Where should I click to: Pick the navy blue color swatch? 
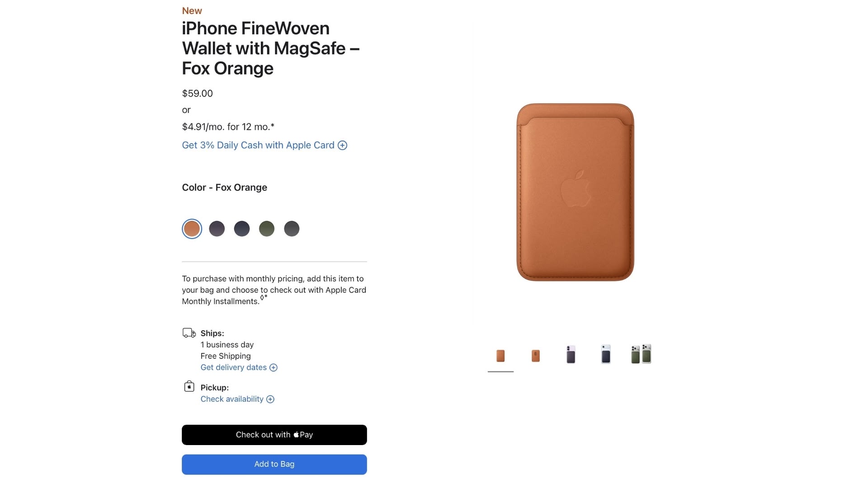point(242,229)
